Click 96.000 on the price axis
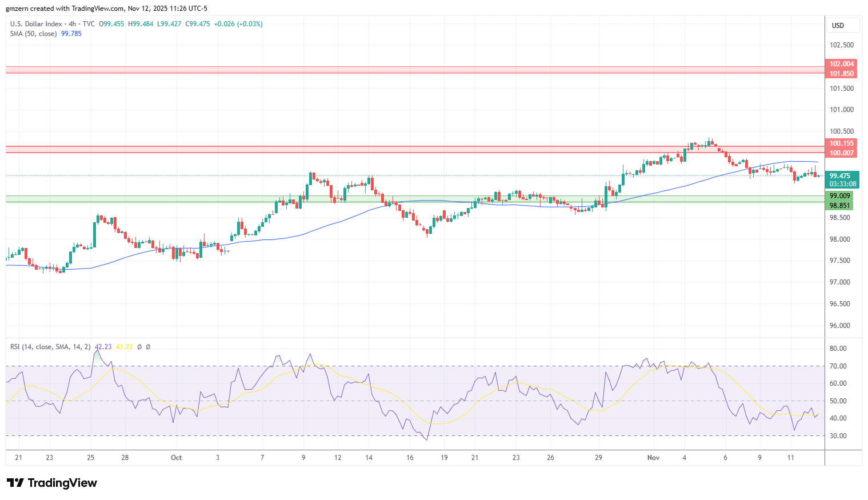 coord(840,326)
